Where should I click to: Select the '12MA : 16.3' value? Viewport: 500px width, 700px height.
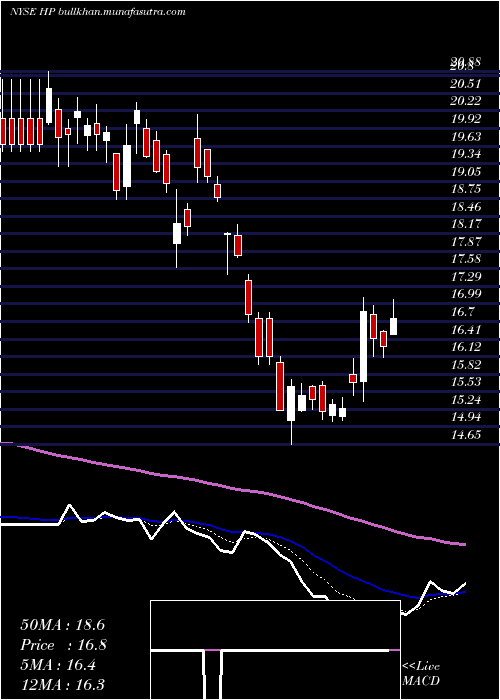(x=62, y=685)
